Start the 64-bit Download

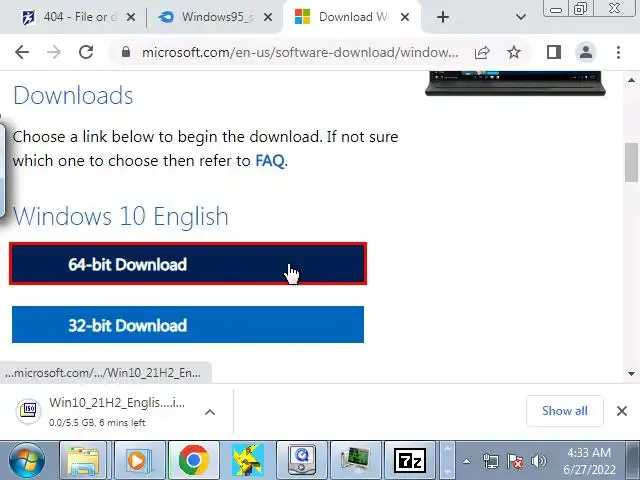(x=188, y=264)
